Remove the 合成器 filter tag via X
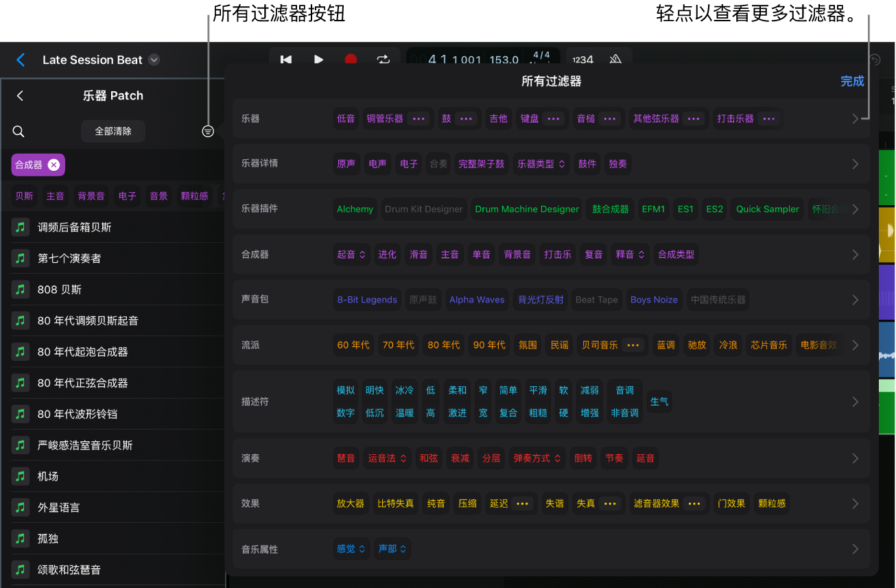This screenshot has height=588, width=896. tap(54, 165)
